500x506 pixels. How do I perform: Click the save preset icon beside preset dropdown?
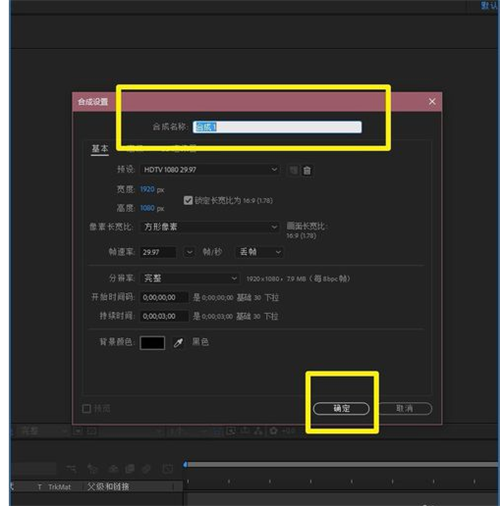pos(293,170)
